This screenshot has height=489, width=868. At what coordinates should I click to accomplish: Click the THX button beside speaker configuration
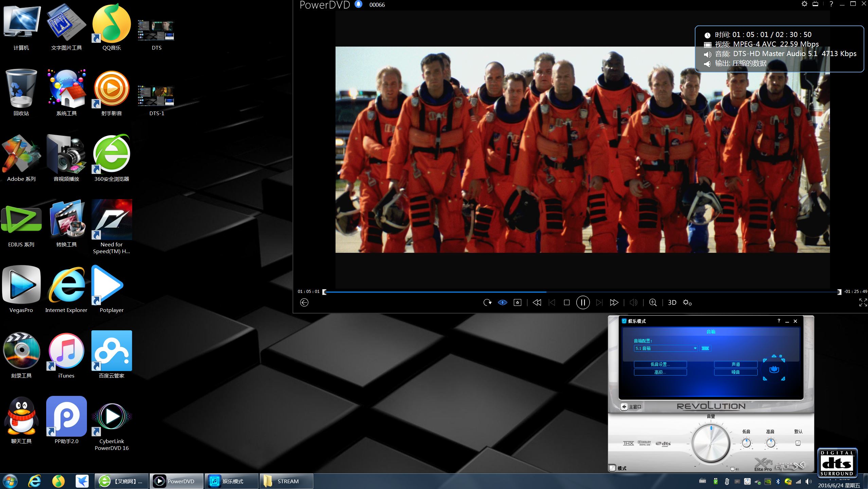[x=705, y=348]
